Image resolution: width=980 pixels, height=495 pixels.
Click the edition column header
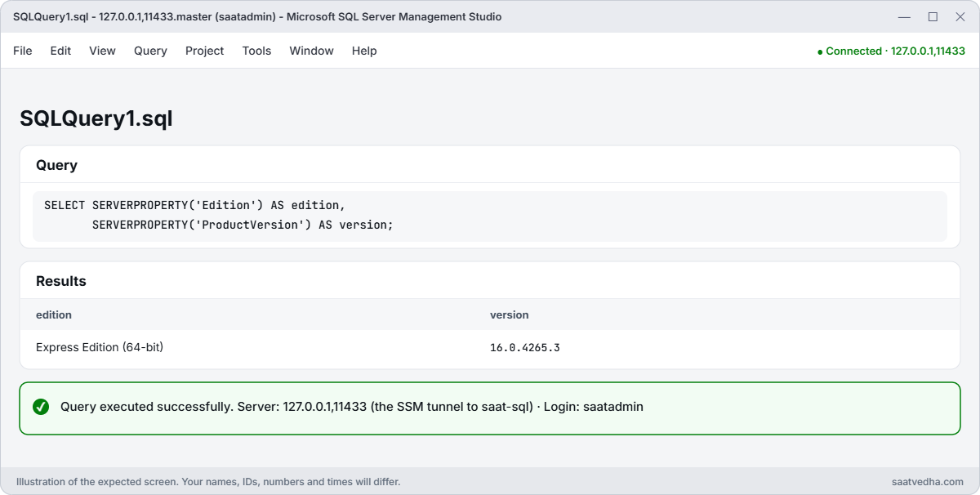54,314
